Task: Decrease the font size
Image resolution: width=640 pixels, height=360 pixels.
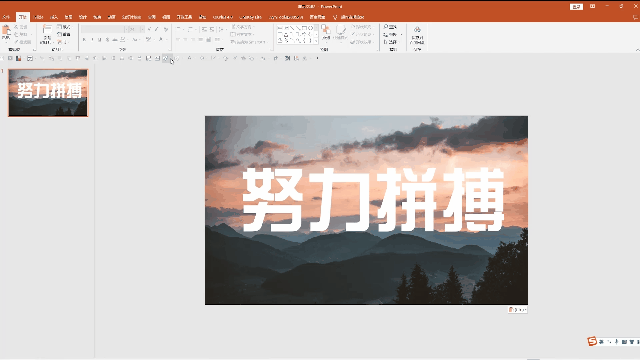Action: pos(156,29)
